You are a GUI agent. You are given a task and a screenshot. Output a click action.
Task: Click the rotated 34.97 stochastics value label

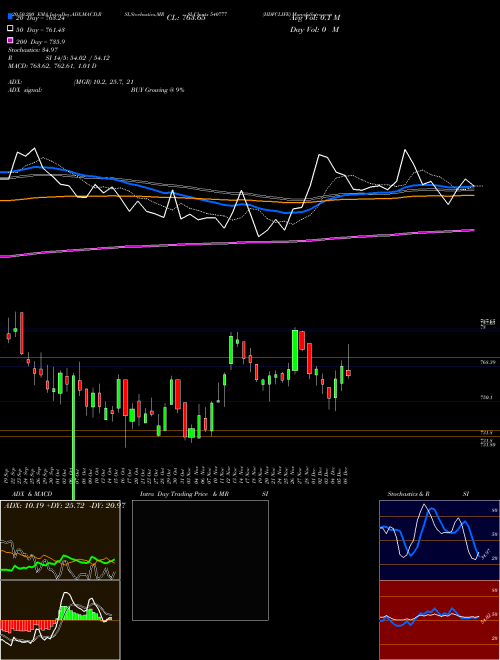click(485, 554)
